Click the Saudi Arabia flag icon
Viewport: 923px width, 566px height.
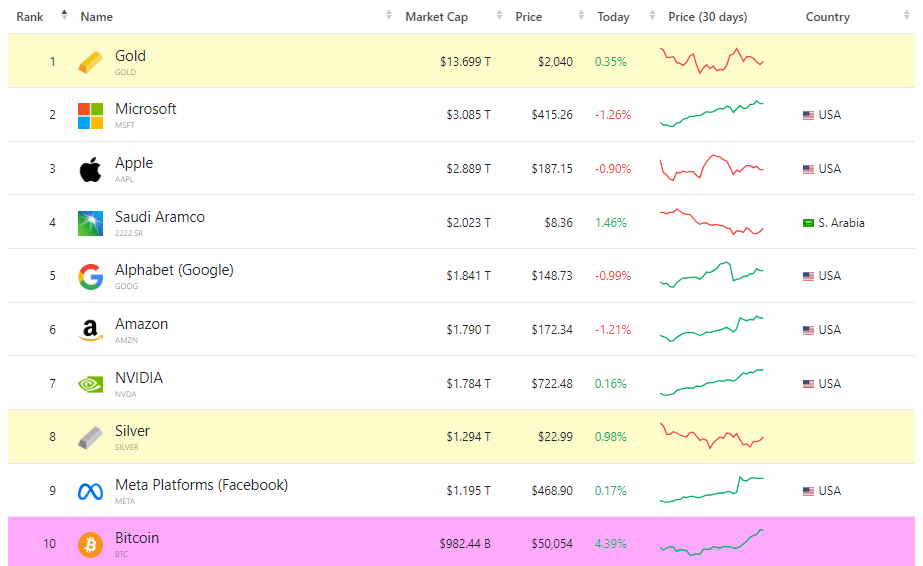[808, 223]
